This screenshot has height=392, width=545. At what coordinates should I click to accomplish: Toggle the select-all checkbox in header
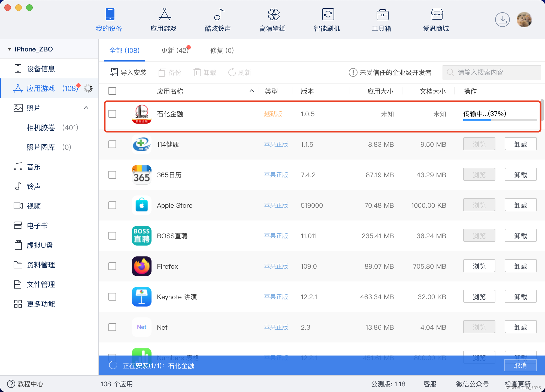click(x=112, y=91)
